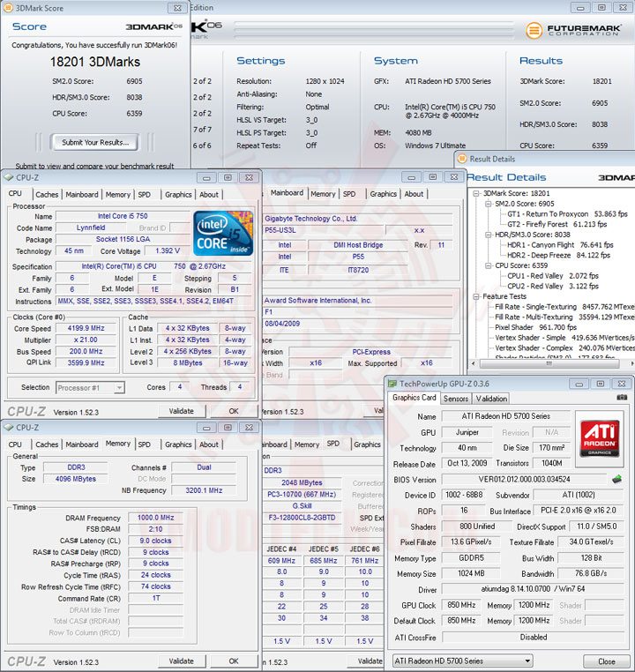Click the Result Details horizontal scrollbar
The image size is (635, 672).
pos(550,363)
